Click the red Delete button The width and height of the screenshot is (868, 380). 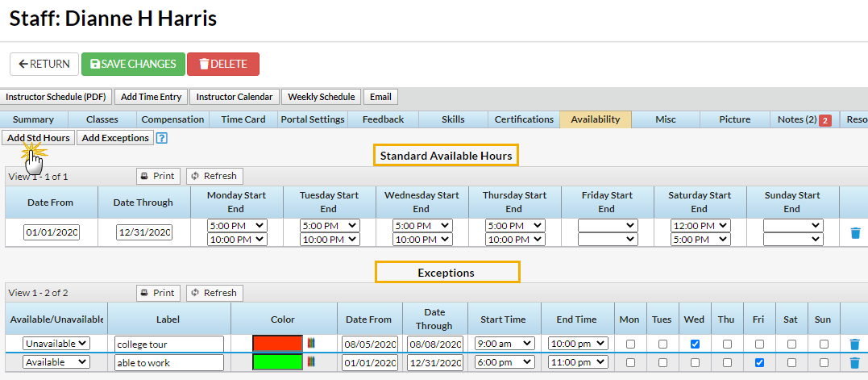click(223, 65)
